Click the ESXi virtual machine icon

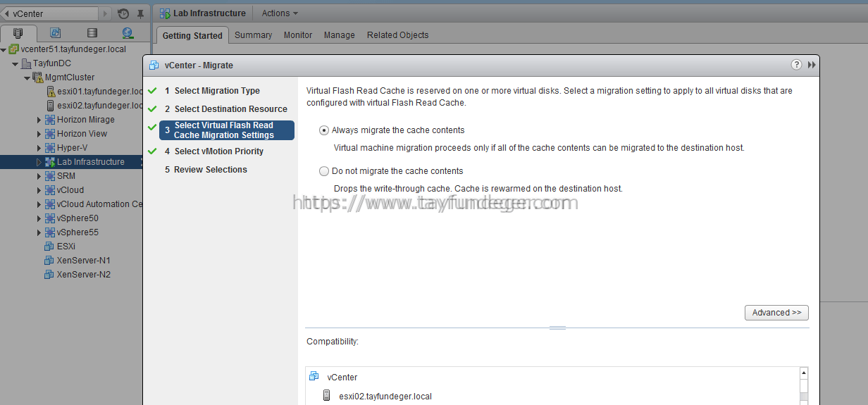point(49,247)
